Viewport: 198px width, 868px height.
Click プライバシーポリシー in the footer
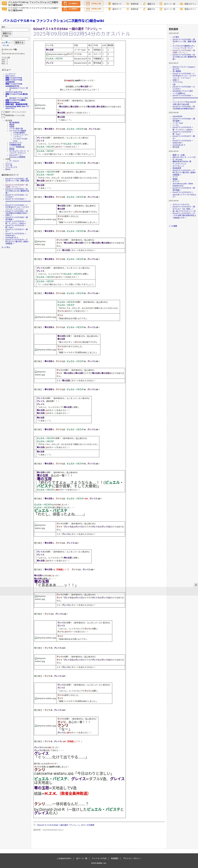(x=132, y=859)
